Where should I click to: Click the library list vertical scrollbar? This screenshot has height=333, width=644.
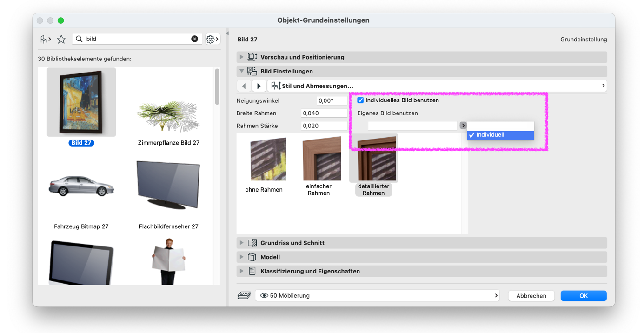click(x=217, y=87)
